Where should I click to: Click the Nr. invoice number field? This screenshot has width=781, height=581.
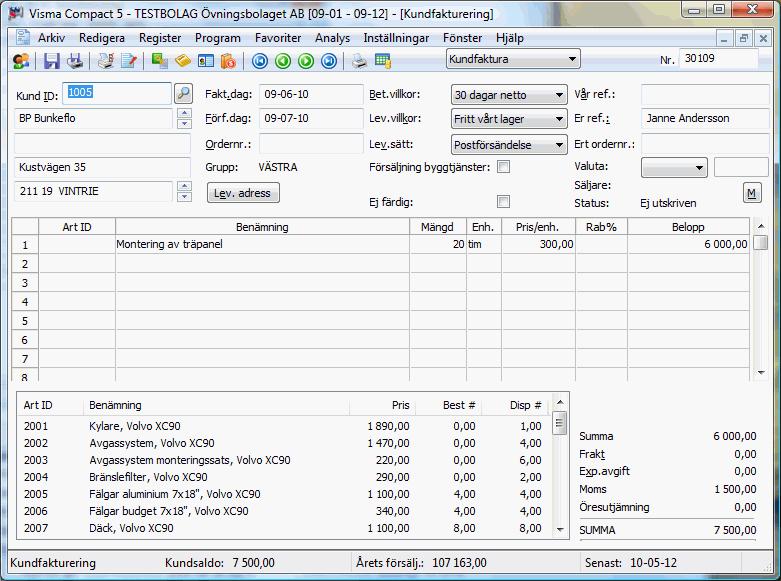click(x=719, y=59)
